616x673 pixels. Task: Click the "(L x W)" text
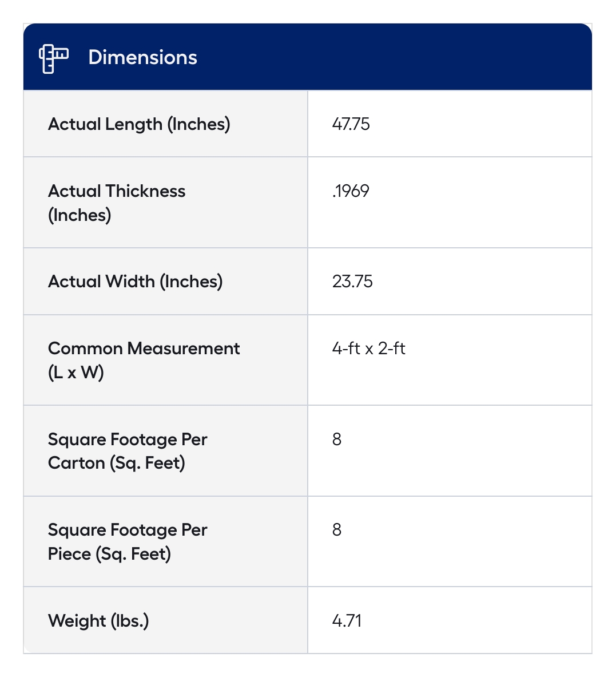(75, 373)
